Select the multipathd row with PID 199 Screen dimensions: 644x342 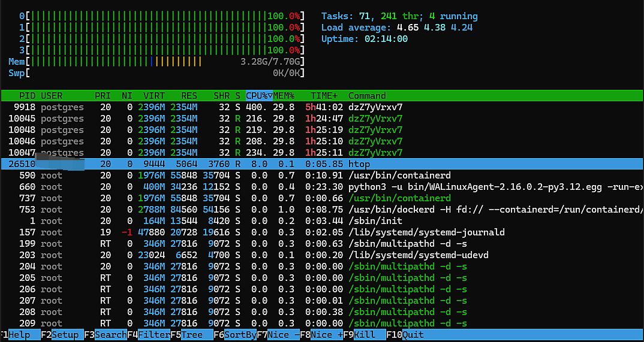click(322, 244)
